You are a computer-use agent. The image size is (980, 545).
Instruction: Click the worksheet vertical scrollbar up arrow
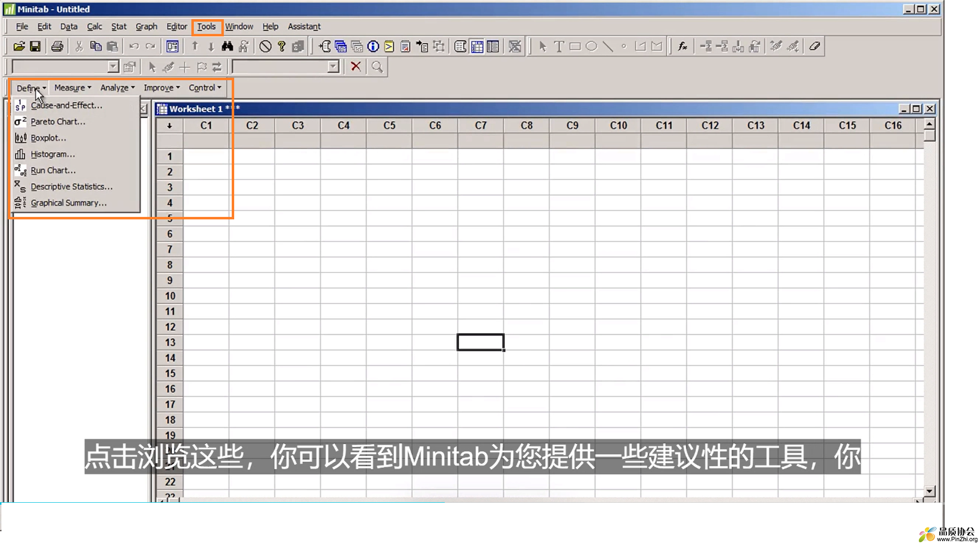pyautogui.click(x=929, y=123)
